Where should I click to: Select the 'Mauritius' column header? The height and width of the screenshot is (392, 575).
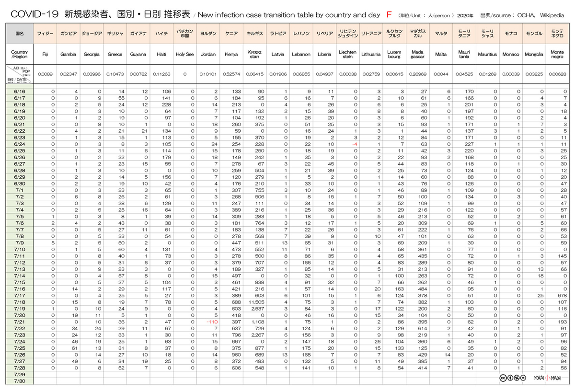click(x=487, y=54)
